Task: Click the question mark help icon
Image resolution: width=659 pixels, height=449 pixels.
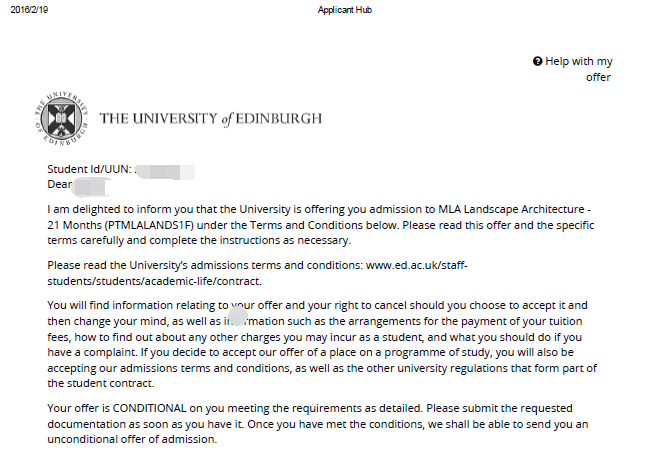Action: pyautogui.click(x=538, y=62)
